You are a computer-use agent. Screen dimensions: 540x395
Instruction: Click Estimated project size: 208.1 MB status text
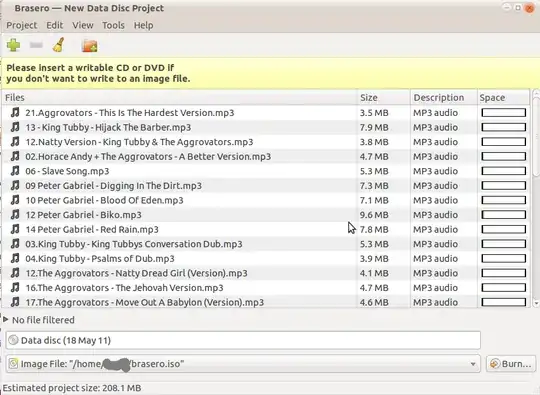pyautogui.click(x=72, y=388)
